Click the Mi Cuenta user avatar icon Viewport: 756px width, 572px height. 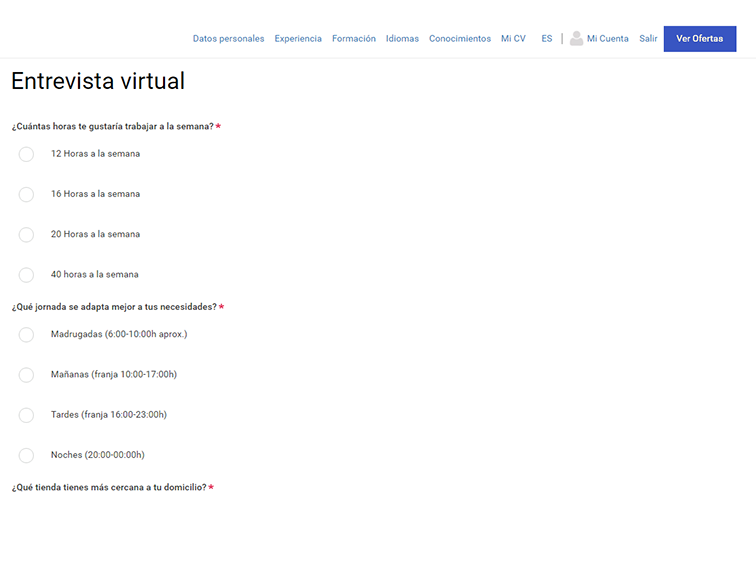(x=576, y=39)
